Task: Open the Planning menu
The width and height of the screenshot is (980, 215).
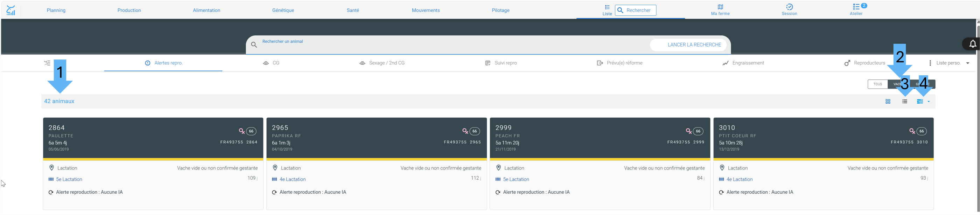Action: click(x=56, y=10)
